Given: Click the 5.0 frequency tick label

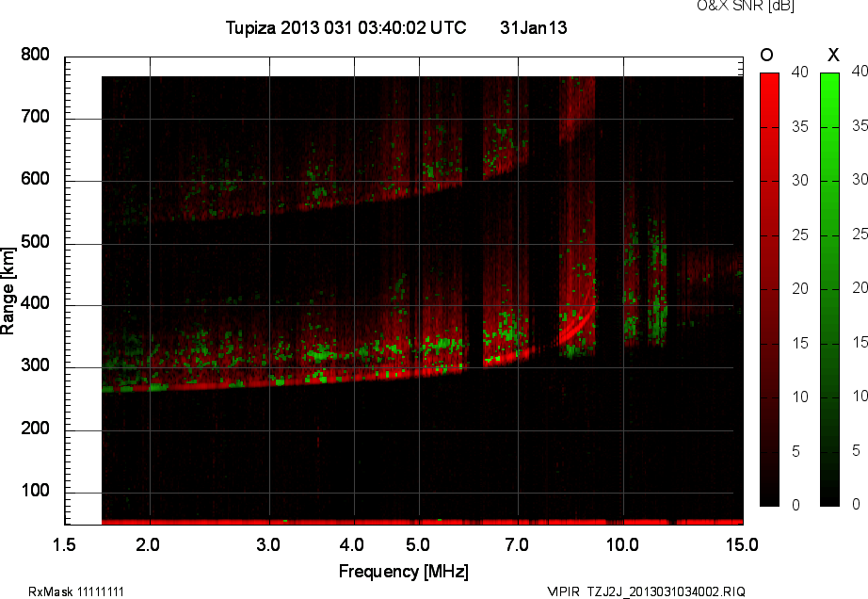Looking at the screenshot, I should [x=418, y=545].
